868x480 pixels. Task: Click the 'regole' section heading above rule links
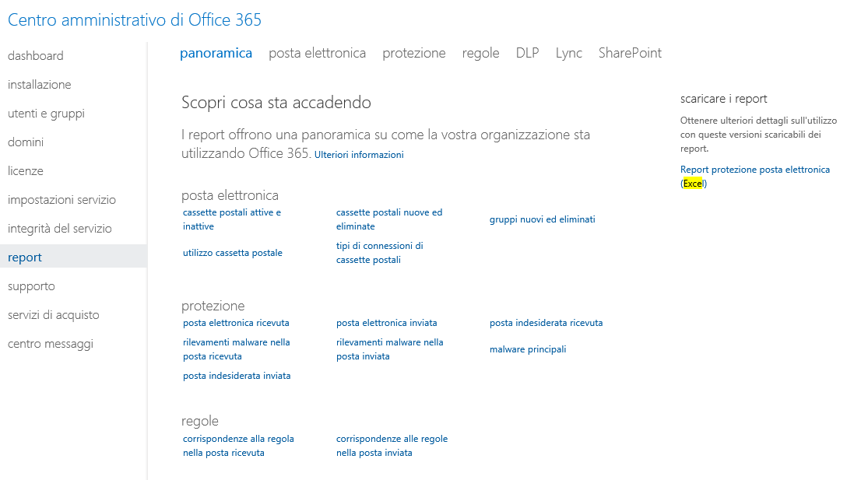(x=200, y=421)
